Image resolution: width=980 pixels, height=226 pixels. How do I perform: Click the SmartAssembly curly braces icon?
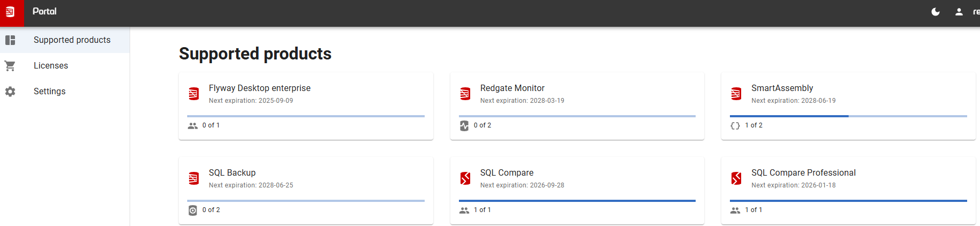(x=735, y=126)
